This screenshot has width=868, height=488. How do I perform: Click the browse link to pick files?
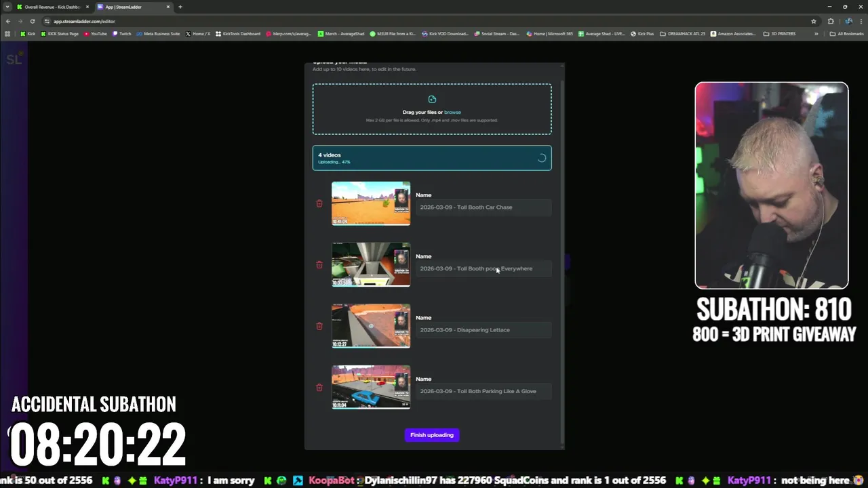click(x=452, y=113)
